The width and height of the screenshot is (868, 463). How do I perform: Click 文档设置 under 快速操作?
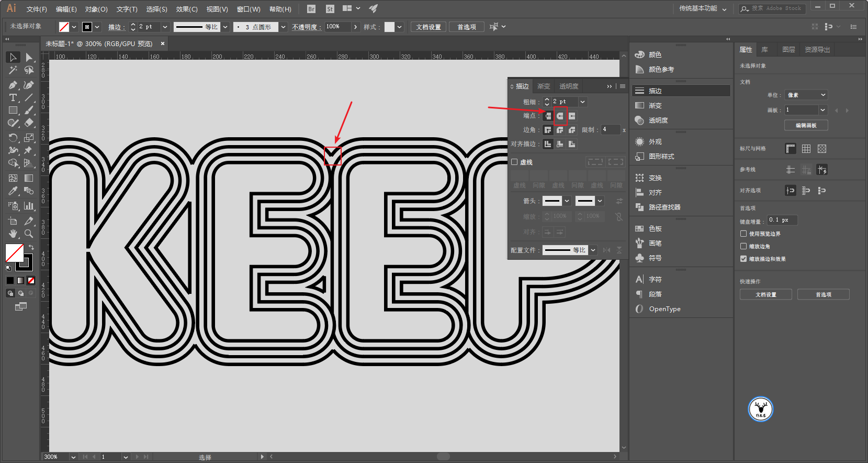coord(765,294)
